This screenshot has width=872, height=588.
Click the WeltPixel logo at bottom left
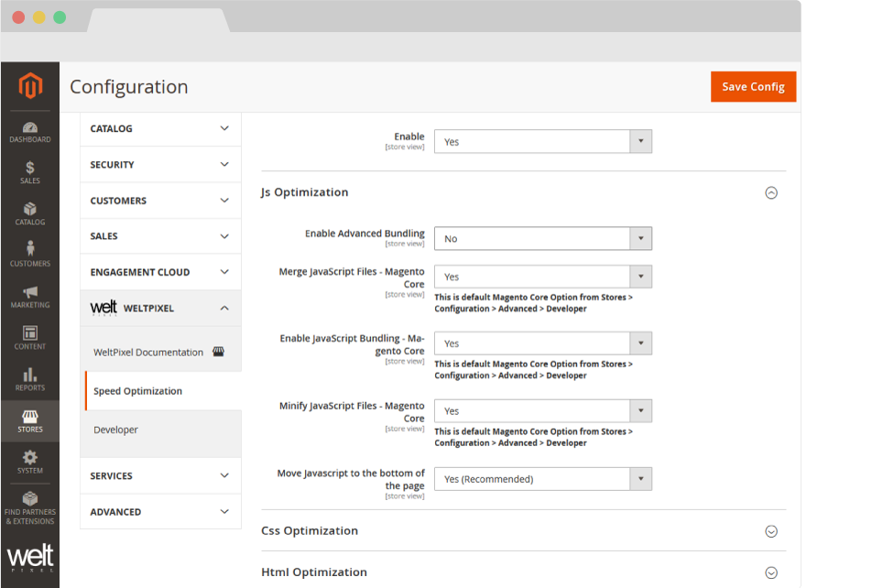tap(29, 554)
